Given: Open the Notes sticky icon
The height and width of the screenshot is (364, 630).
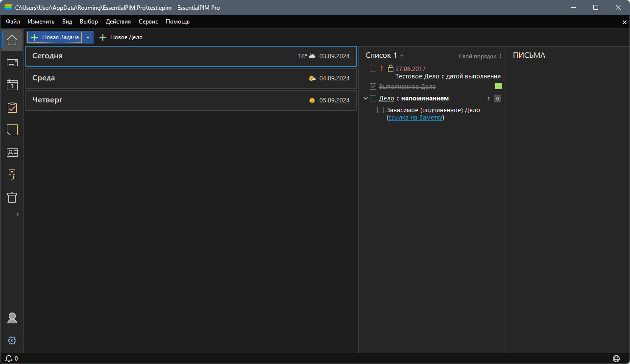Looking at the screenshot, I should click(x=12, y=130).
